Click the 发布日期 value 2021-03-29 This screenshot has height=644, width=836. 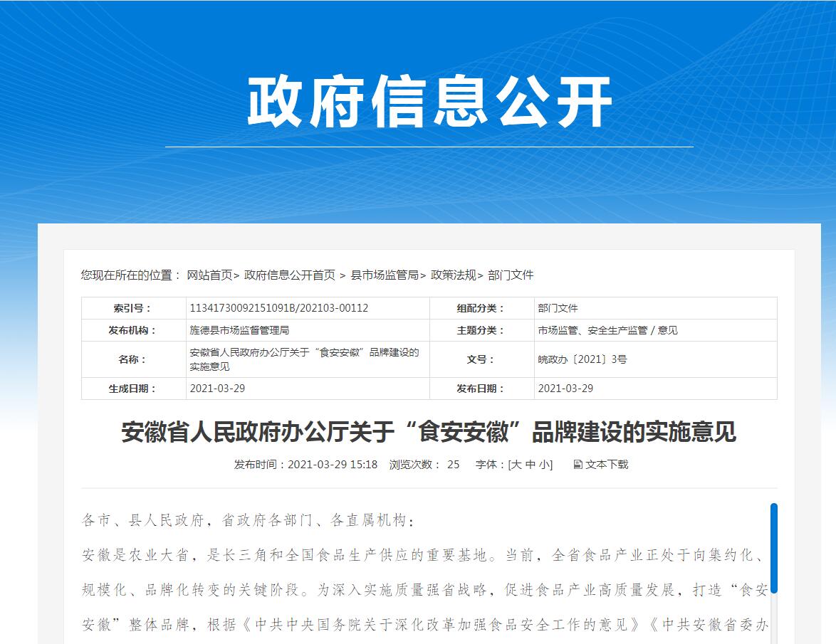click(x=565, y=389)
